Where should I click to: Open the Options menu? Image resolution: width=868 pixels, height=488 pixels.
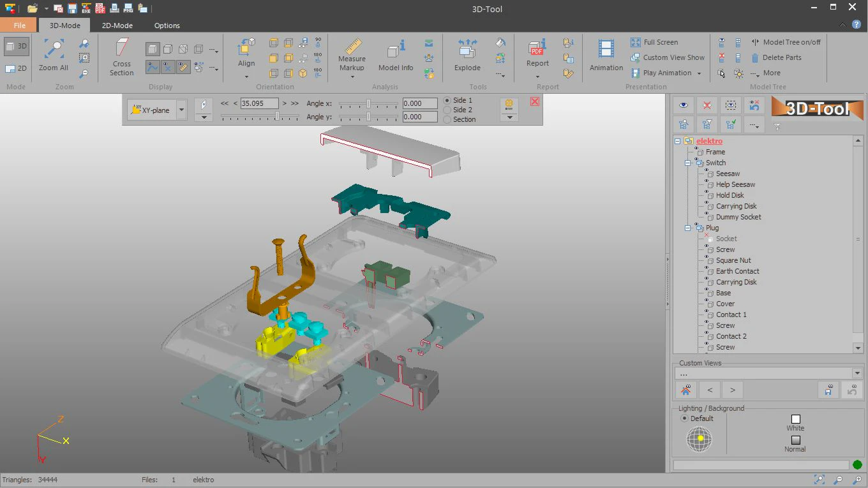pos(167,26)
